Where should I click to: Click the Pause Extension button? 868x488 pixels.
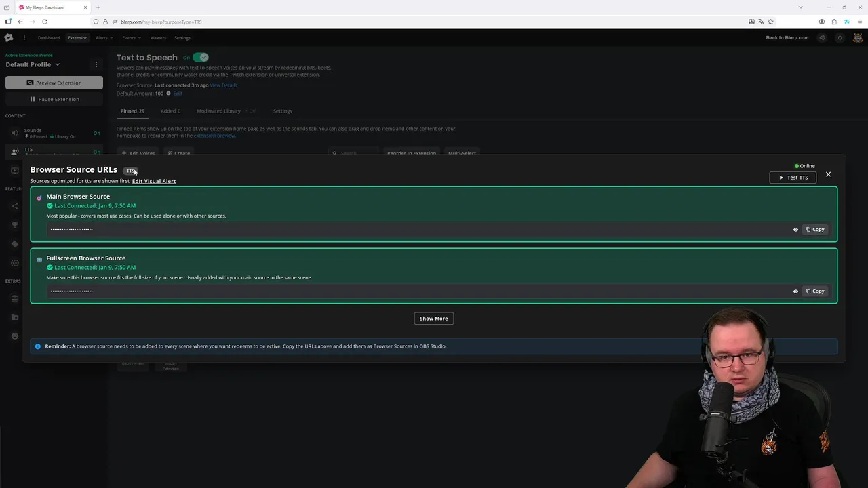pyautogui.click(x=54, y=99)
